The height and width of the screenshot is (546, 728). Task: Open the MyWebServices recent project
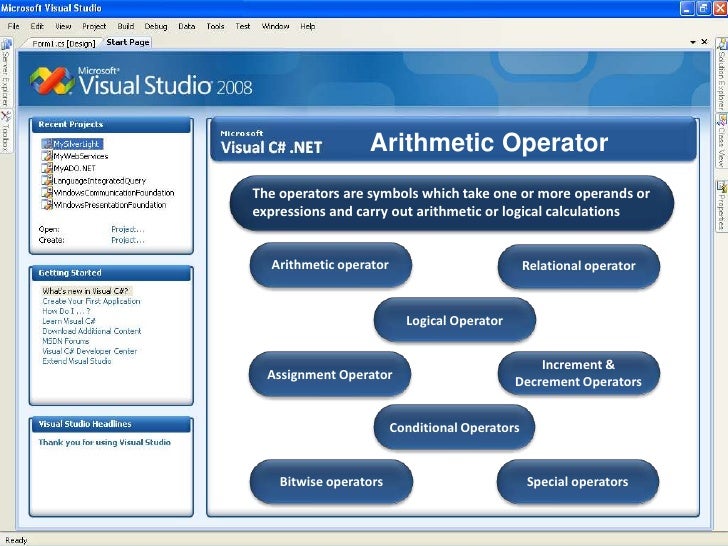point(81,156)
